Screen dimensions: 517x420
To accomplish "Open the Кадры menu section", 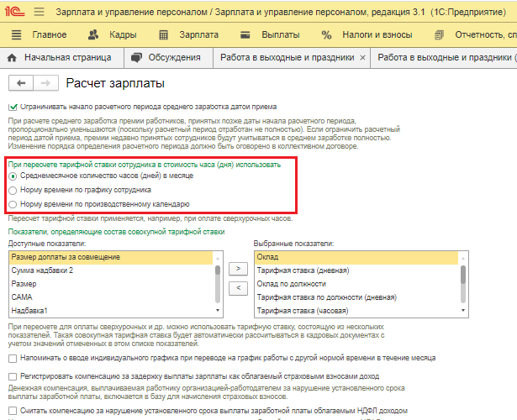I will [123, 34].
